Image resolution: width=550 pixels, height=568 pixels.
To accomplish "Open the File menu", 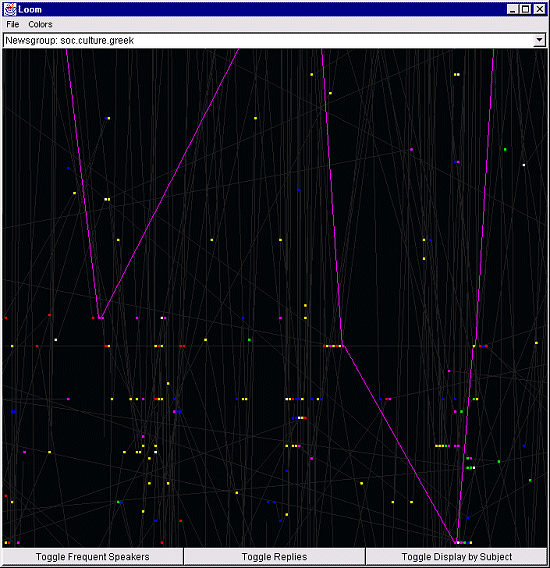I will pos(13,24).
